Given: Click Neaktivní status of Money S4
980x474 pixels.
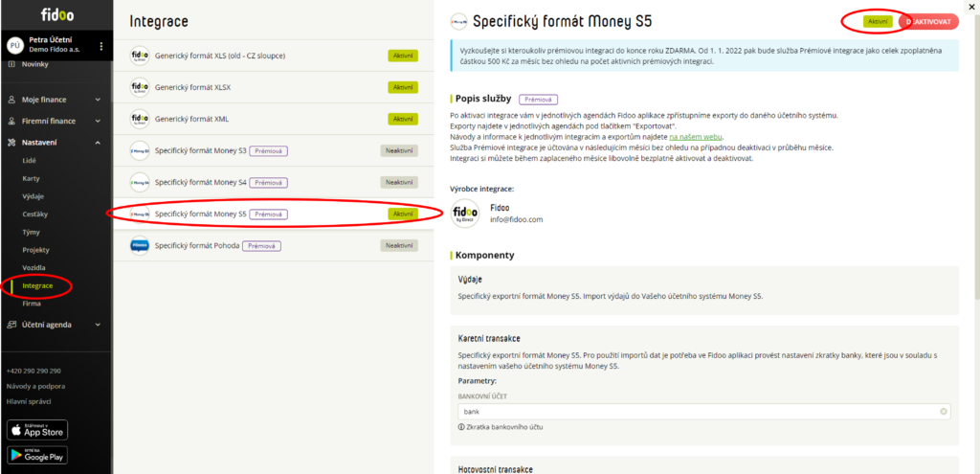Looking at the screenshot, I should [x=399, y=182].
